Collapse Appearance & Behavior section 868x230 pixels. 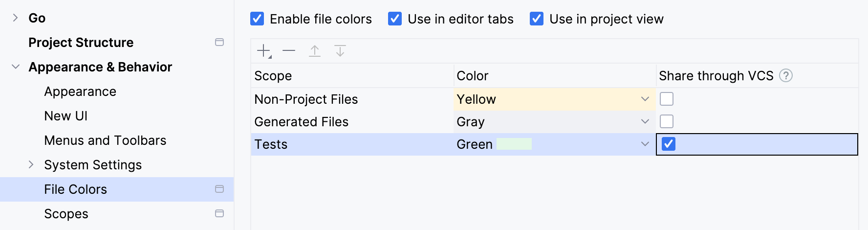coord(16,67)
